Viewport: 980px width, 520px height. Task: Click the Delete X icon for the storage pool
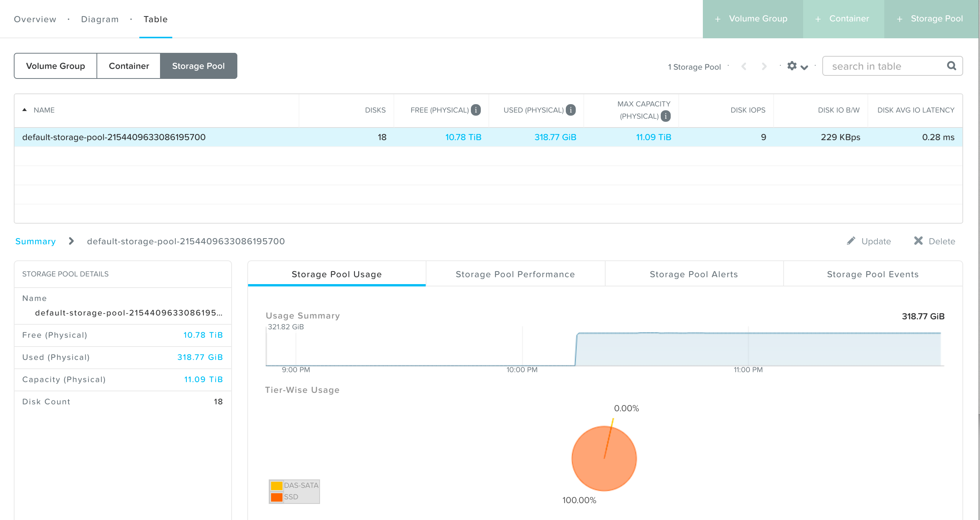(x=918, y=241)
